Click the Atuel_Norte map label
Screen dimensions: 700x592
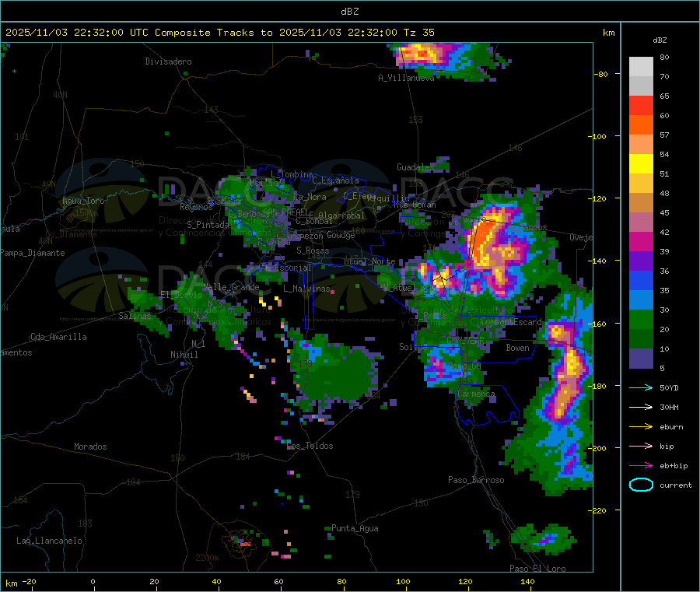pos(369,261)
